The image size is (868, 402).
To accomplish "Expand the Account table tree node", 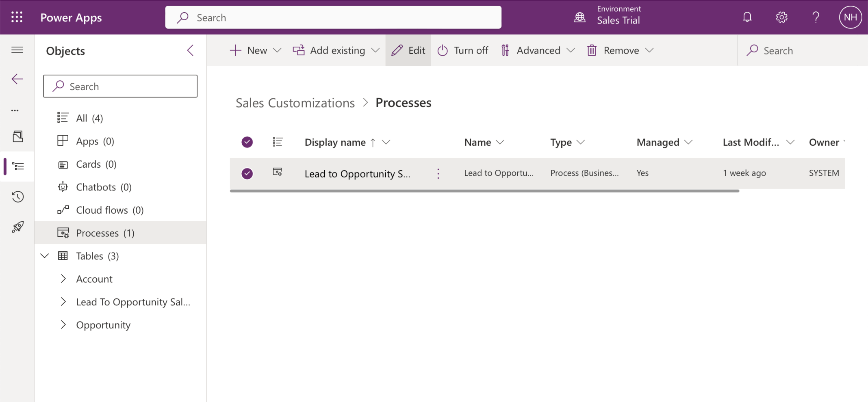I will [x=63, y=279].
